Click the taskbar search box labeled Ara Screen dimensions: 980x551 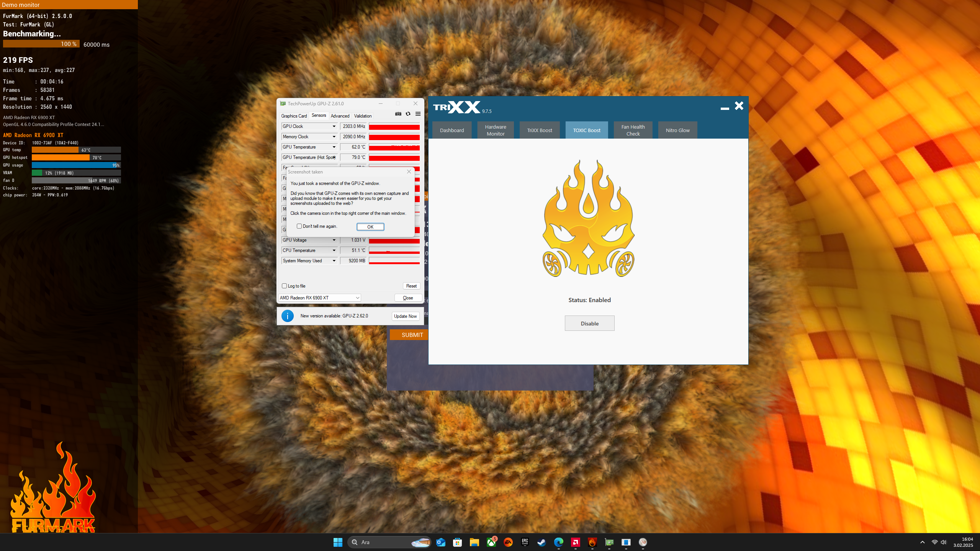[389, 542]
